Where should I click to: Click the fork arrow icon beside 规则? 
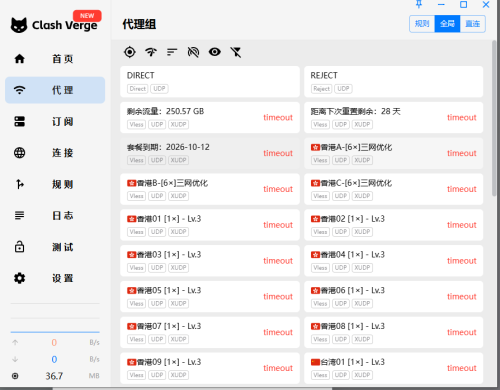19,184
